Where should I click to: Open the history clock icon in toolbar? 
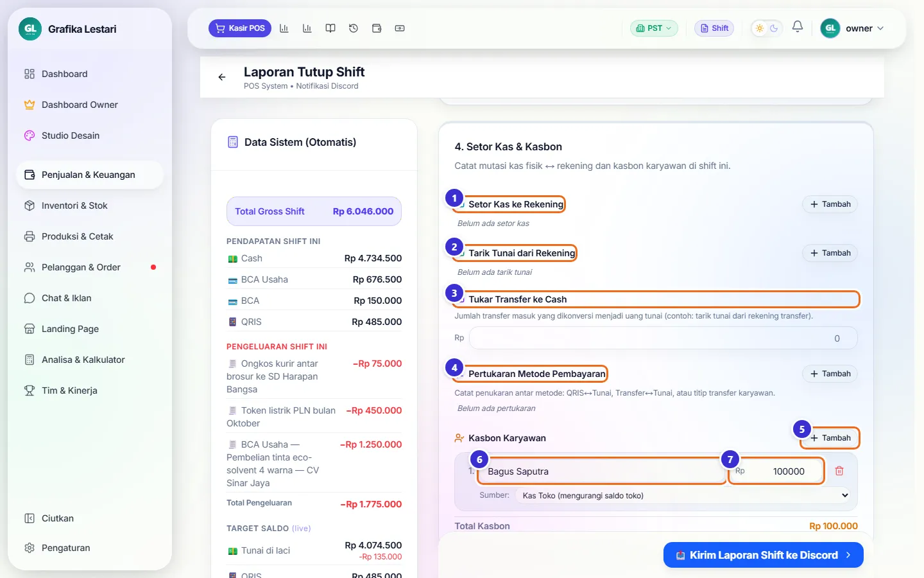[354, 28]
